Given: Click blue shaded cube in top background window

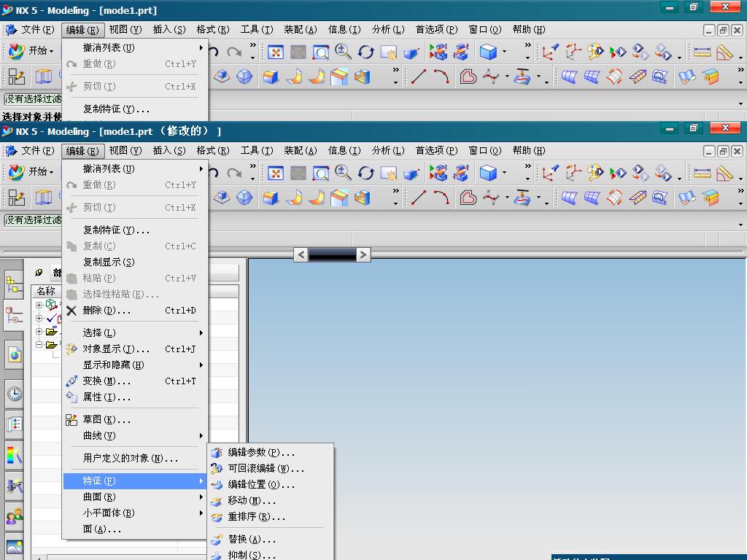Looking at the screenshot, I should (488, 52).
